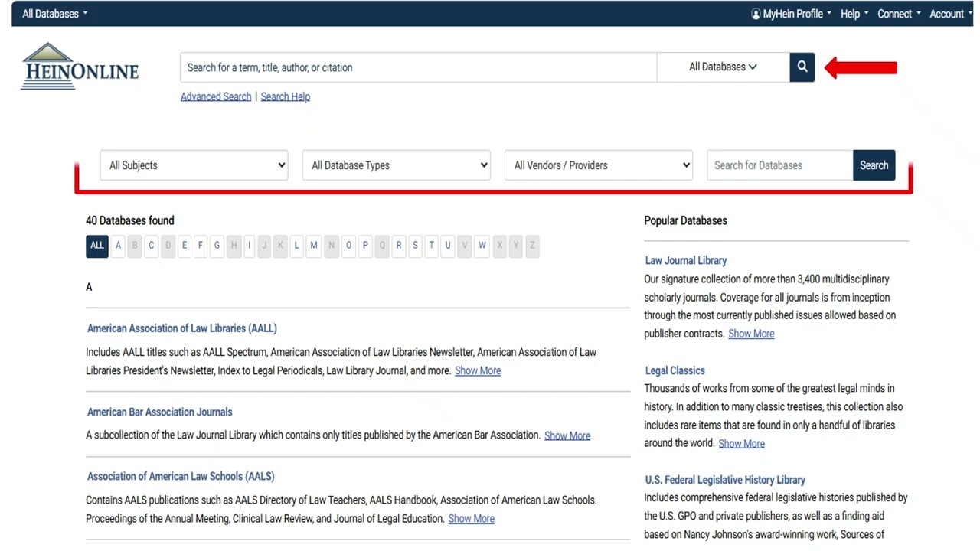Click the dark Search button for databases

[x=874, y=165]
